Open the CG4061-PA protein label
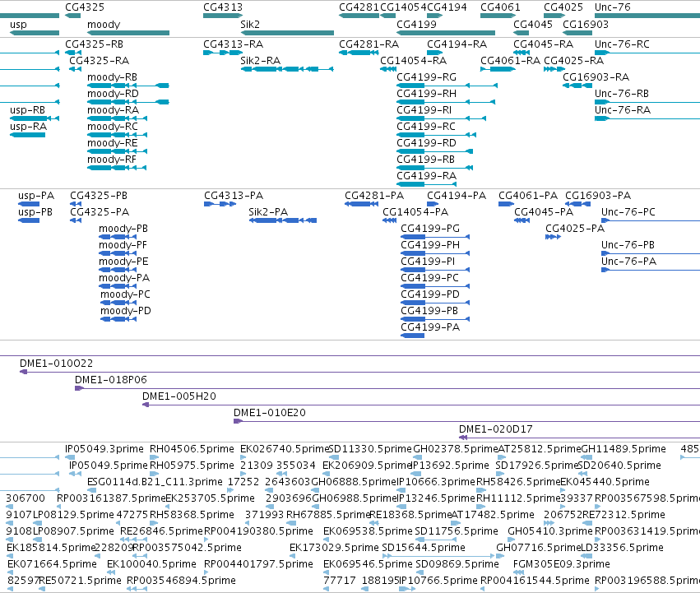 click(x=528, y=196)
